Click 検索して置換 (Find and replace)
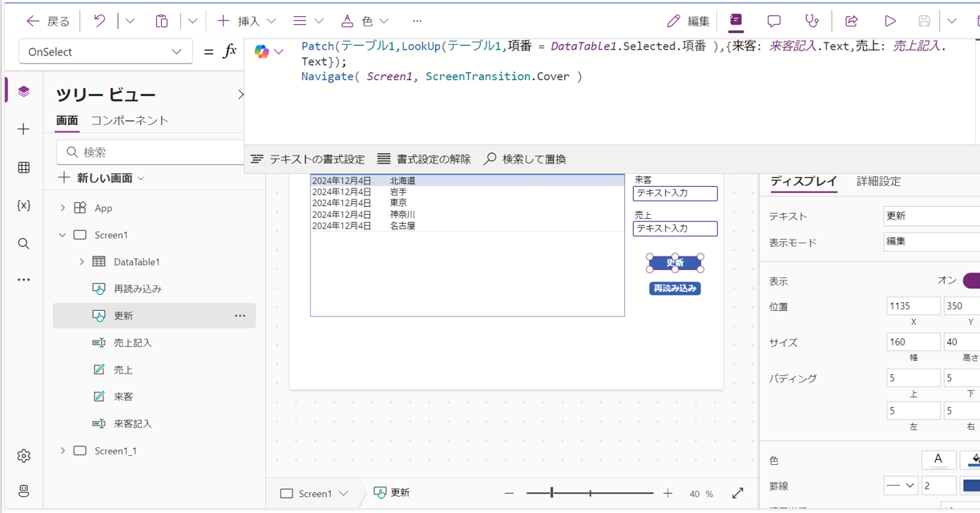This screenshot has height=513, width=980. [525, 159]
